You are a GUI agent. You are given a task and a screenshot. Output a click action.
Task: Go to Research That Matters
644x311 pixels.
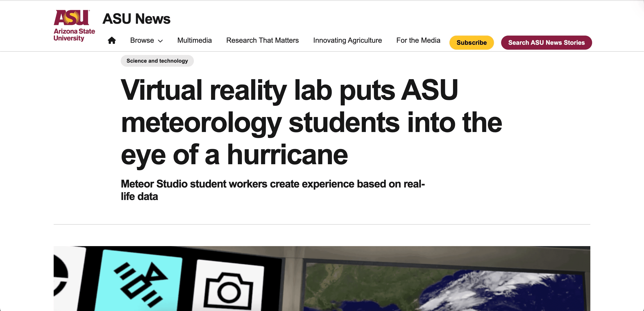pyautogui.click(x=262, y=40)
